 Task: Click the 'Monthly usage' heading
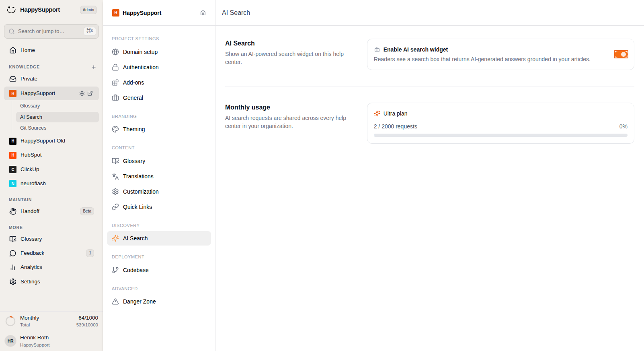tap(248, 107)
